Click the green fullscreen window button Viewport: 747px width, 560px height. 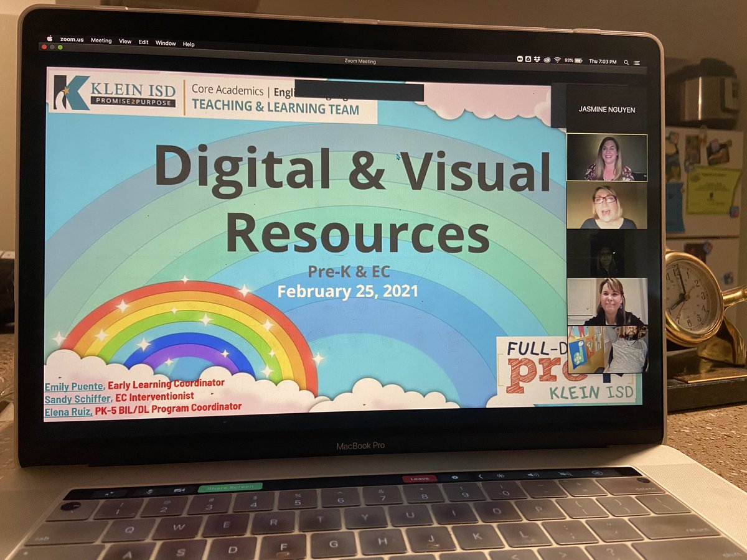click(x=60, y=47)
